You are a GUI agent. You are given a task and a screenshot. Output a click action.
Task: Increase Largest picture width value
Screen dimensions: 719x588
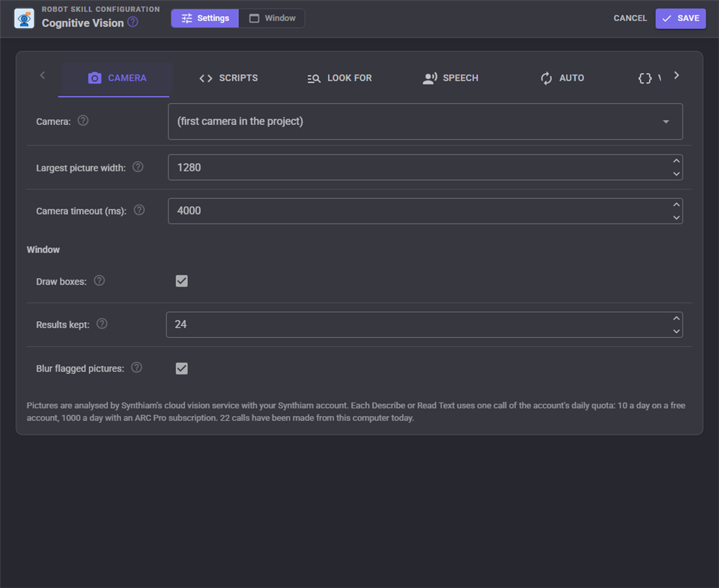[x=676, y=161]
